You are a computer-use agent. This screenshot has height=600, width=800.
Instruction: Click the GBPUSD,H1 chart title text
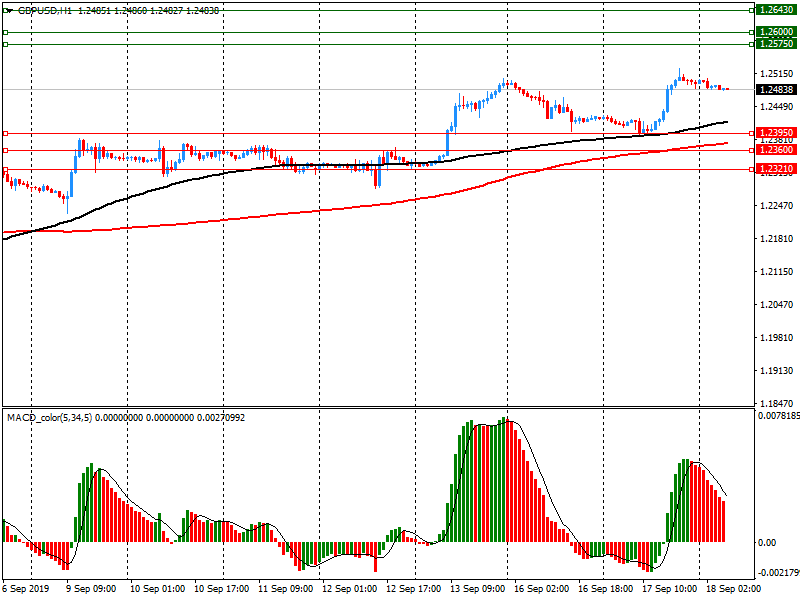tap(45, 11)
